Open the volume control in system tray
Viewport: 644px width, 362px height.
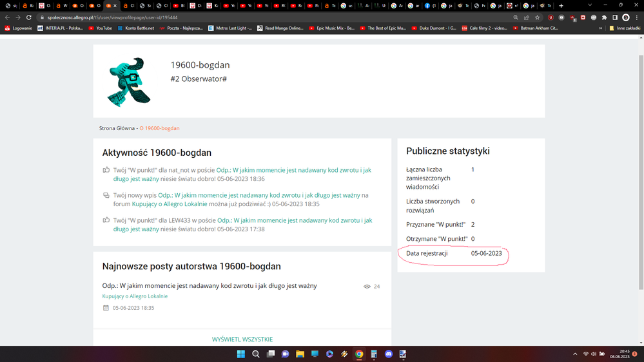click(594, 354)
